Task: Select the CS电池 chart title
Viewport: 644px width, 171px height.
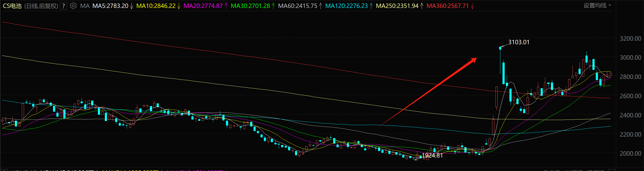Action: tap(12, 6)
